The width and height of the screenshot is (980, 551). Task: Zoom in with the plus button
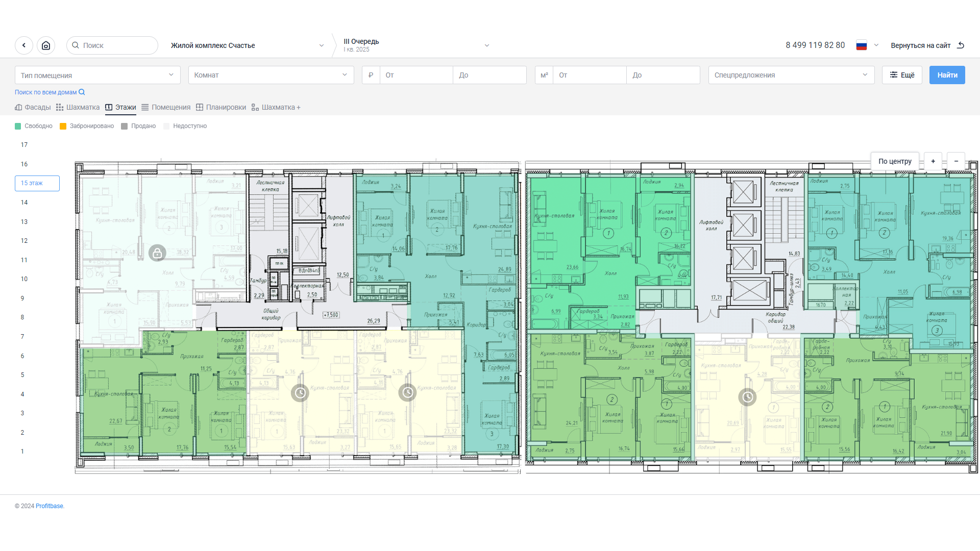(933, 161)
